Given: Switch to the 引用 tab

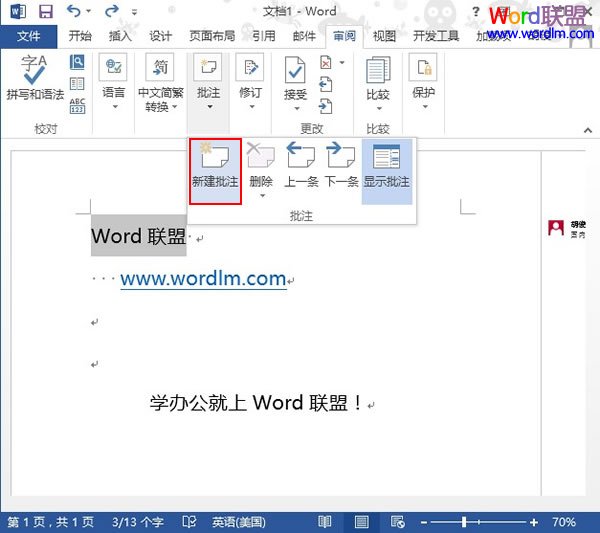Looking at the screenshot, I should pos(264,36).
